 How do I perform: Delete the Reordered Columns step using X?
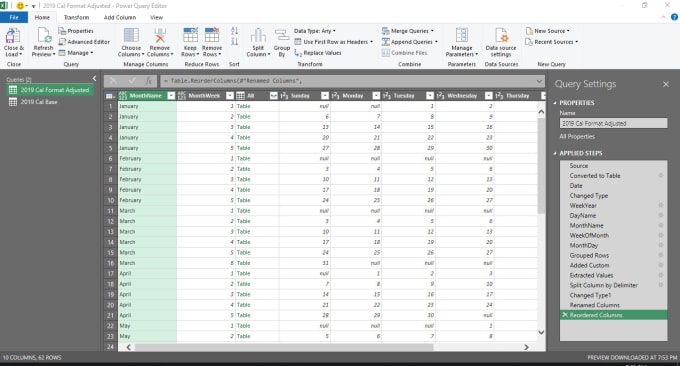click(x=565, y=315)
